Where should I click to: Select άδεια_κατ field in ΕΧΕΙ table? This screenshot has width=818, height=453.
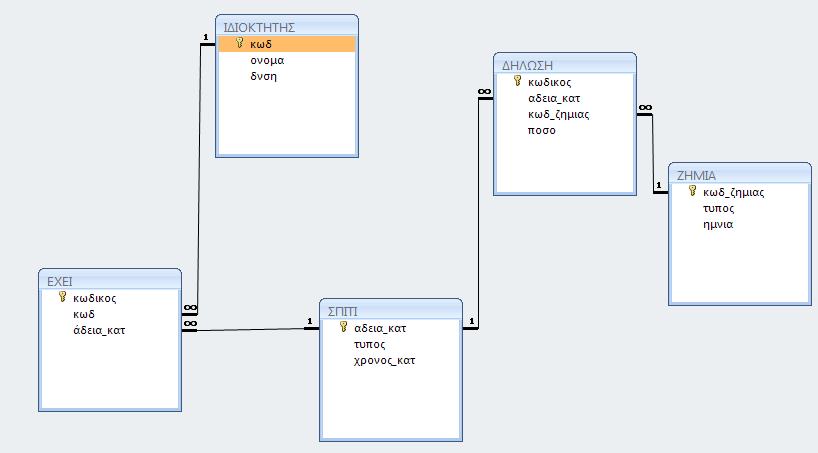[x=110, y=330]
